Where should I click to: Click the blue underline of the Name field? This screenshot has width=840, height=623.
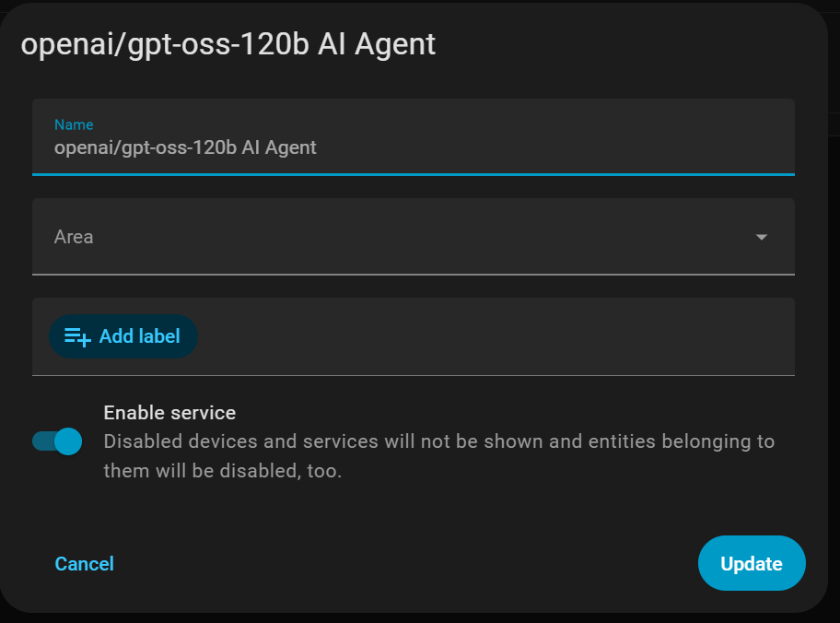pos(413,173)
